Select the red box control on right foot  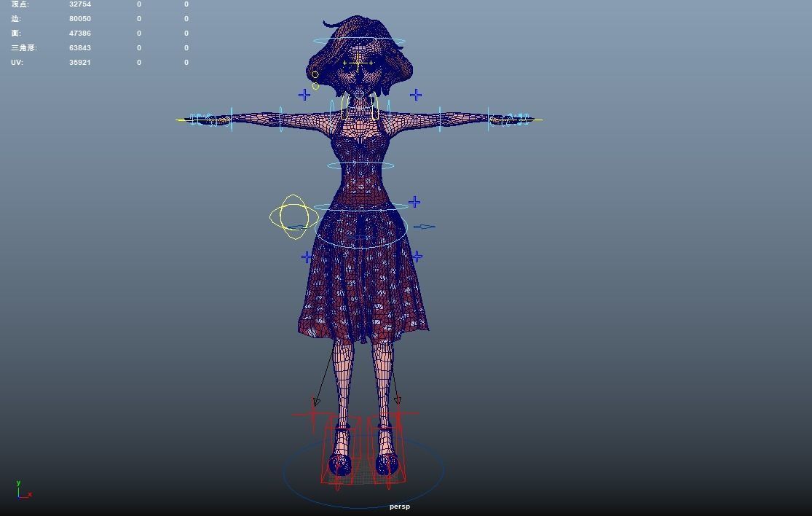pos(387,450)
